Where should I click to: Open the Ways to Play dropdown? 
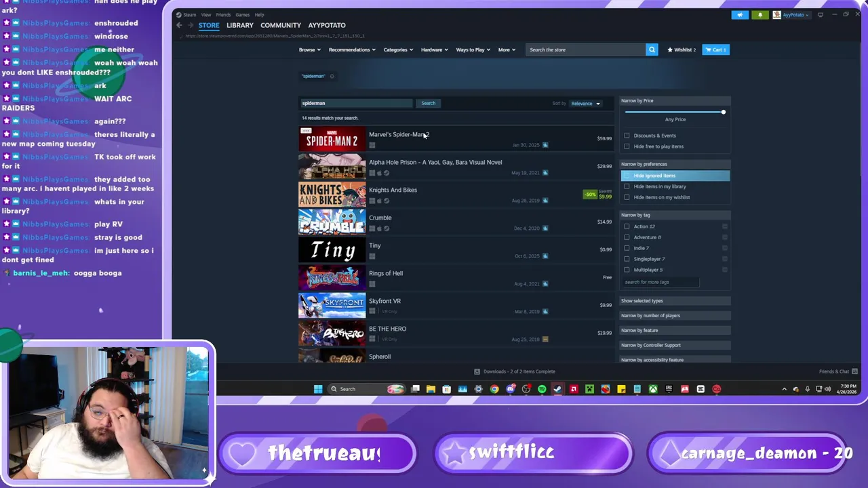473,49
